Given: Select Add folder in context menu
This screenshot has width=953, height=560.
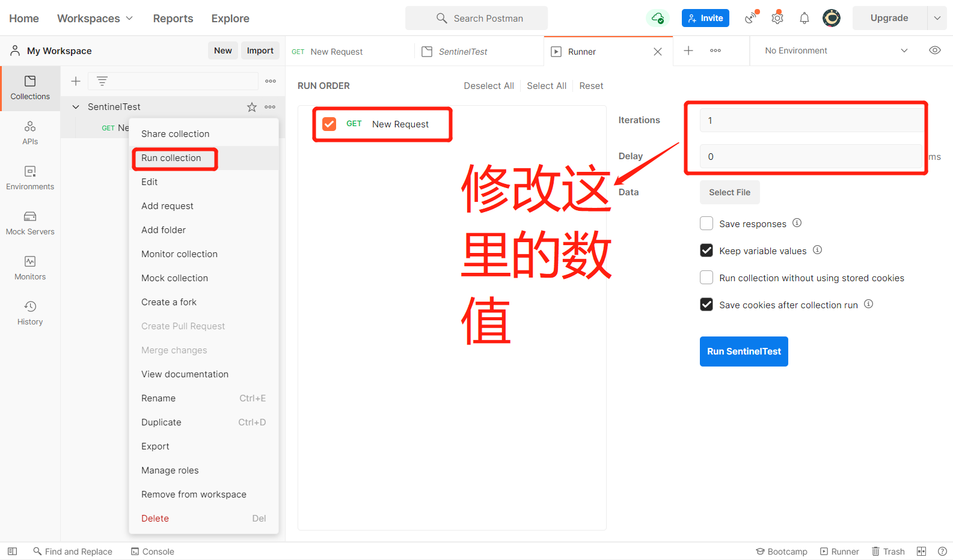Looking at the screenshot, I should pyautogui.click(x=204, y=230).
